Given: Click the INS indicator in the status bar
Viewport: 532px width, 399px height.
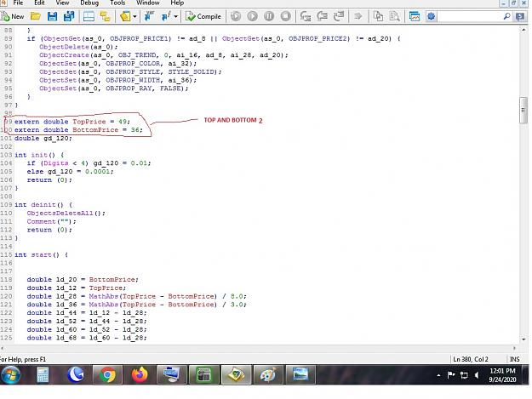Looking at the screenshot, I should tap(514, 359).
